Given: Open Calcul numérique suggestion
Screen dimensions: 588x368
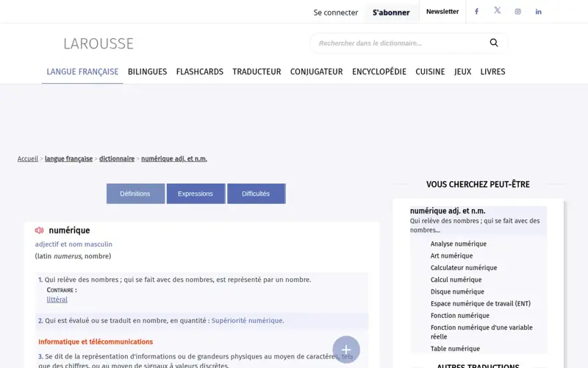Looking at the screenshot, I should [x=456, y=280].
